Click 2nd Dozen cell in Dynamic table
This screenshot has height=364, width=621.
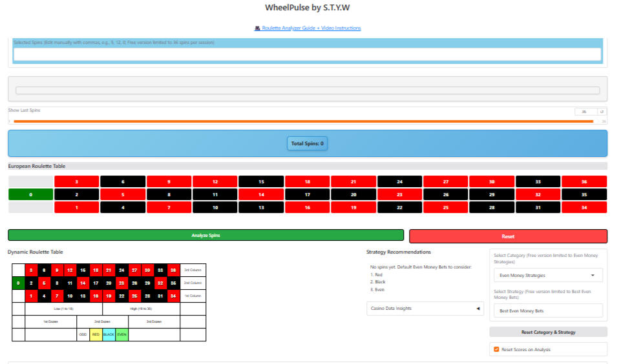[x=102, y=321]
